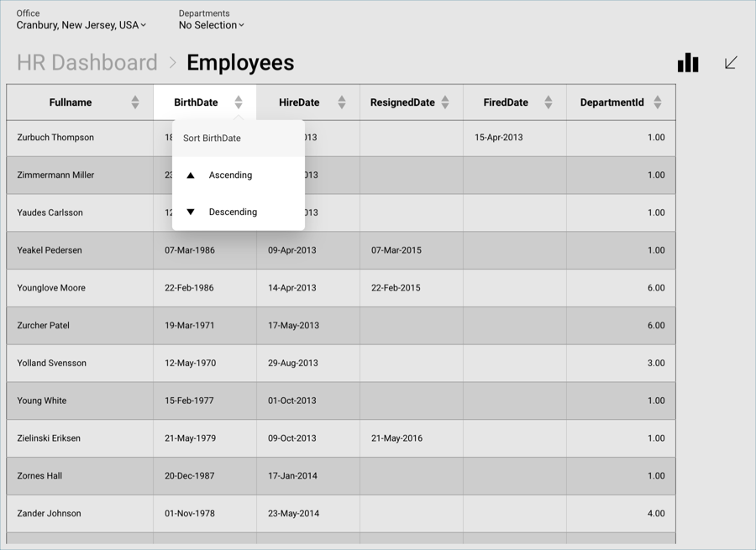Click sort icon in FiredDate column header

tap(549, 102)
